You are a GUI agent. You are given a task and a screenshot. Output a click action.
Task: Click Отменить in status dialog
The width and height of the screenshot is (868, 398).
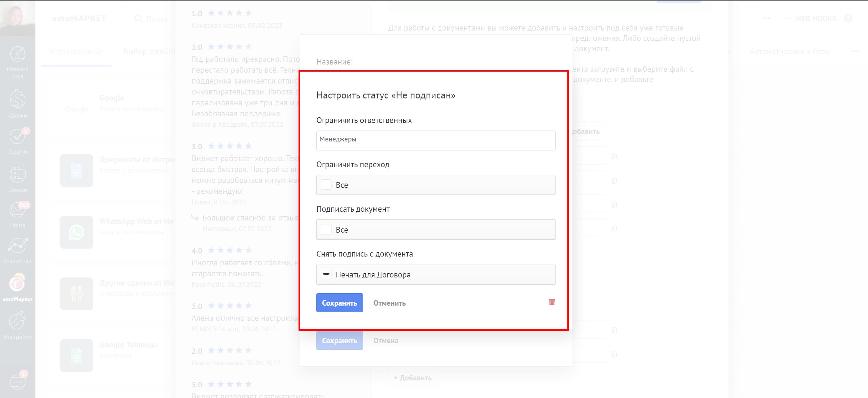point(389,303)
